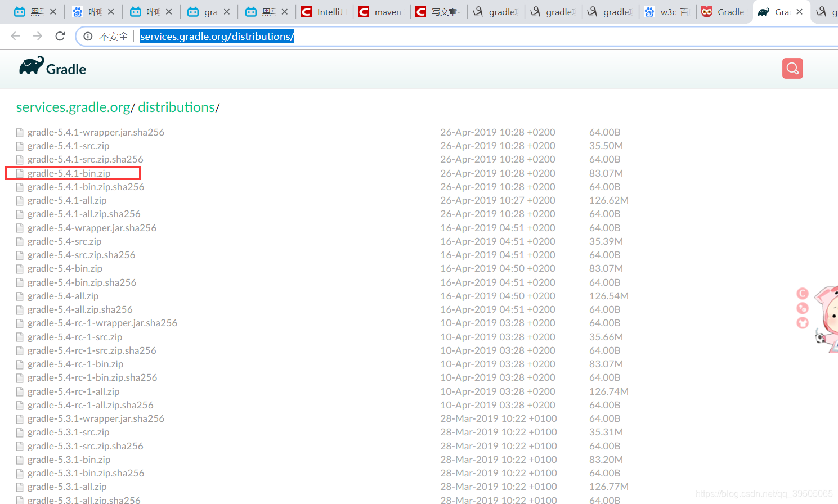Click the browser forward arrow
The height and width of the screenshot is (504, 838).
coord(38,36)
